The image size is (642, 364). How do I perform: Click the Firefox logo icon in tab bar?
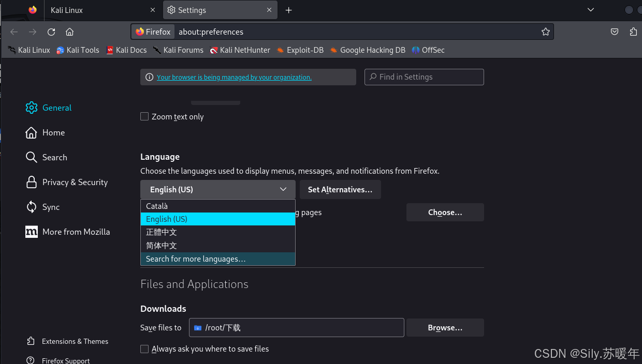tap(33, 10)
